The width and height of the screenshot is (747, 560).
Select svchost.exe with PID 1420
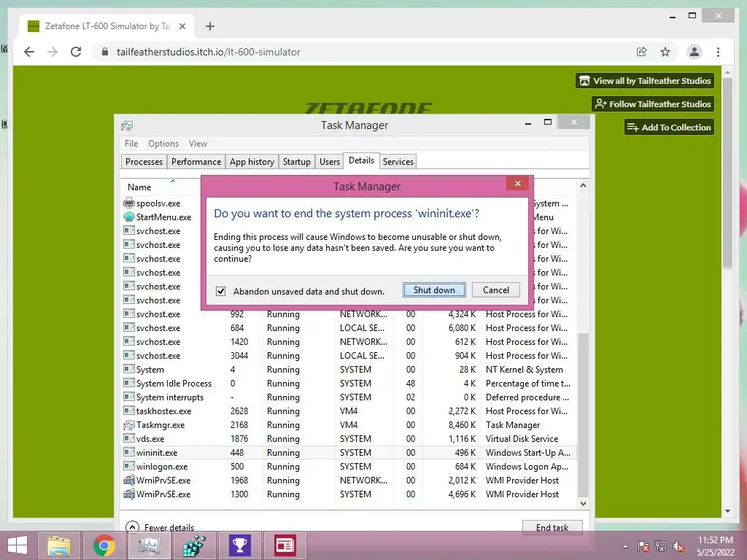(348, 342)
